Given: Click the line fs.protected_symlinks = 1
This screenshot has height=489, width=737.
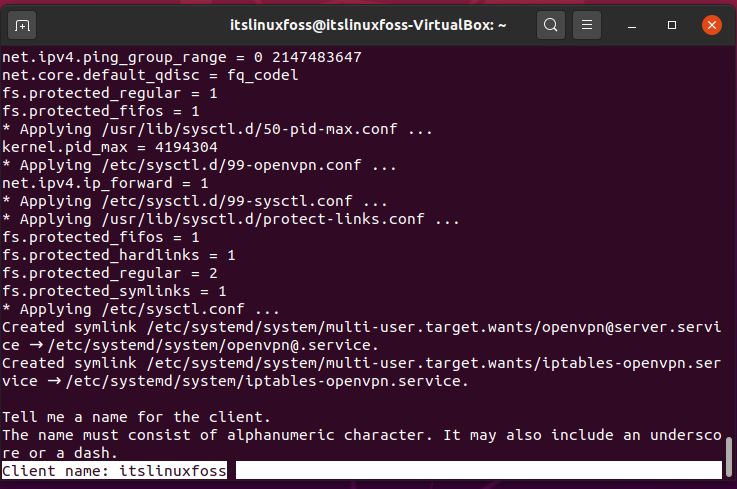Looking at the screenshot, I should click(x=114, y=291).
